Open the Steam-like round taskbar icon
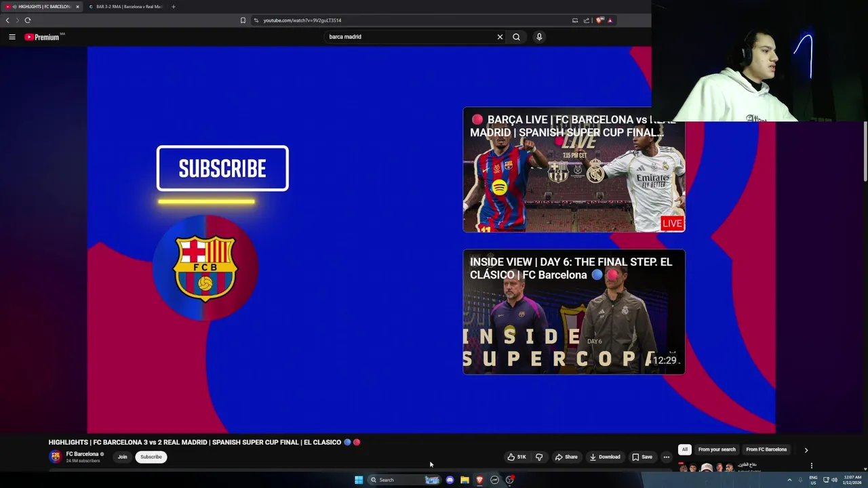 [494, 480]
